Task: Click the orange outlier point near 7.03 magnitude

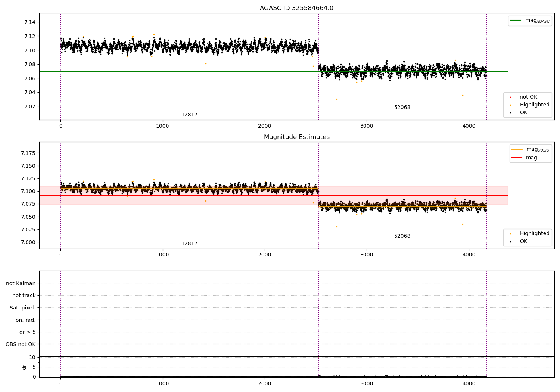Action: 337,99
